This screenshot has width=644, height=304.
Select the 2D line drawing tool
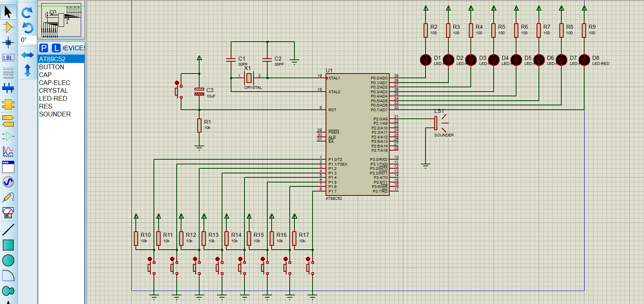pos(8,229)
